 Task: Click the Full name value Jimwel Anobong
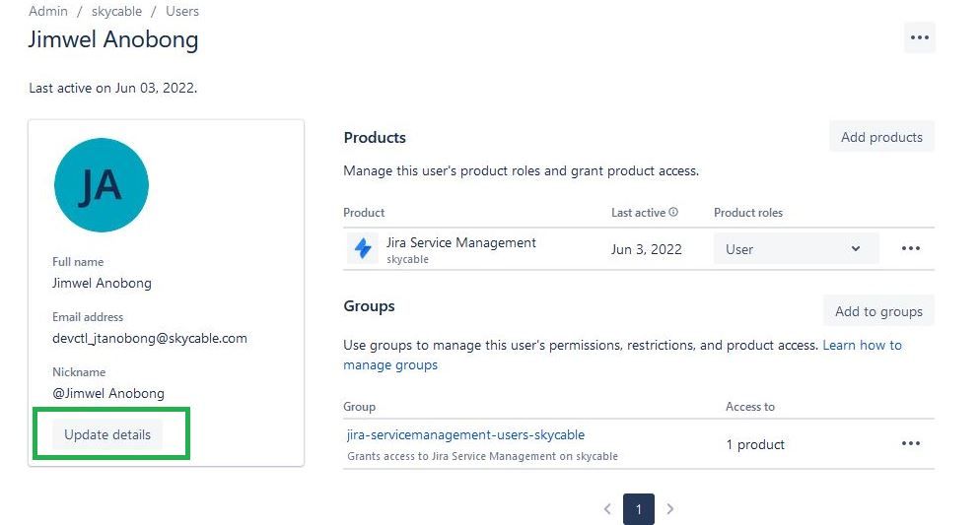(x=102, y=283)
